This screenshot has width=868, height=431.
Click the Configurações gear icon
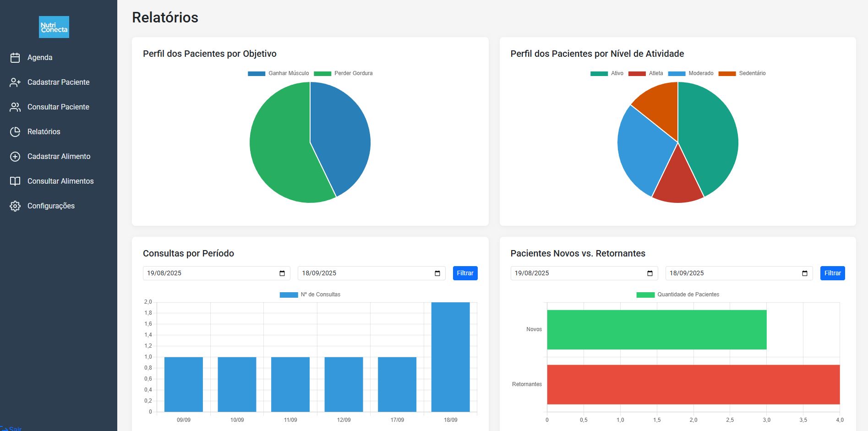pyautogui.click(x=15, y=206)
